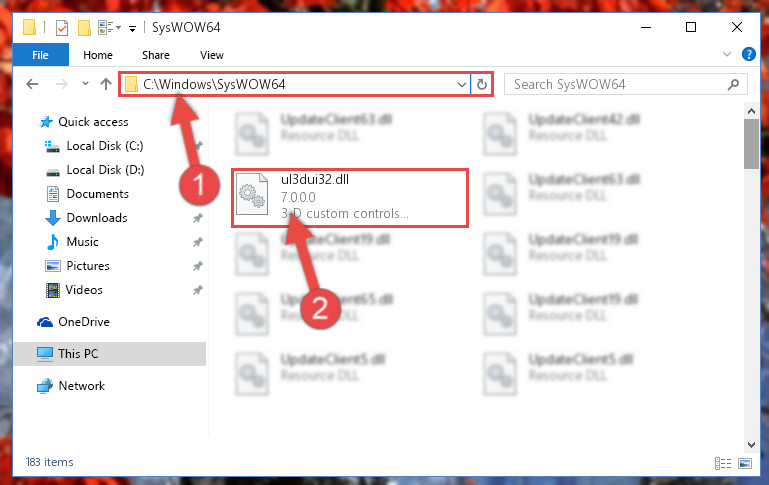Toggle the pin beside Pictures
Screen dimensions: 769x485
198,266
